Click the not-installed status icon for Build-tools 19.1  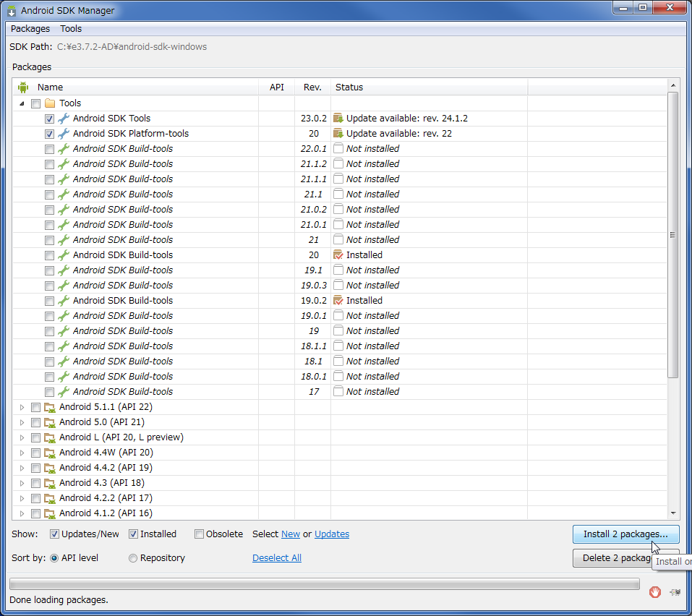pyautogui.click(x=338, y=270)
